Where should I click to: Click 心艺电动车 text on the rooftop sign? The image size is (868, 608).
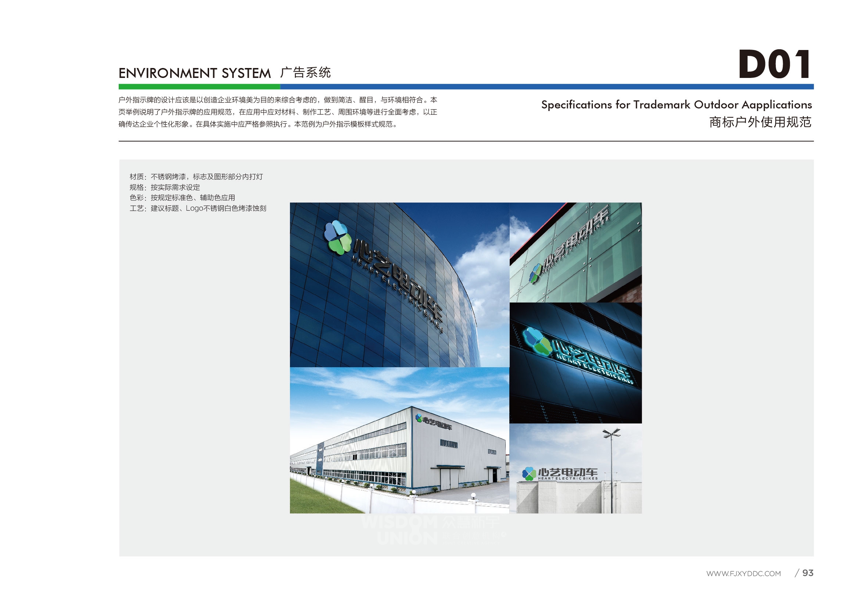tap(568, 472)
